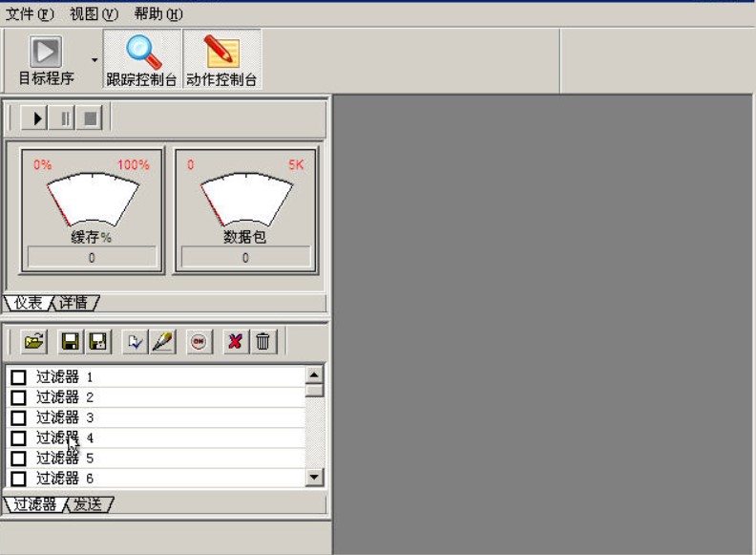756x555 pixels.
Task: Enable the 过滤器 5 checkbox
Action: coord(18,458)
